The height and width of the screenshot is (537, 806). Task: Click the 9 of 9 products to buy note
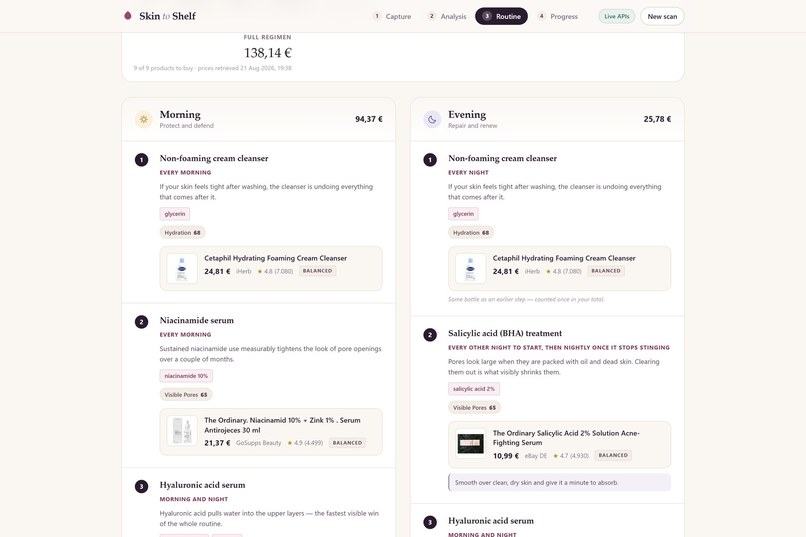pyautogui.click(x=212, y=68)
